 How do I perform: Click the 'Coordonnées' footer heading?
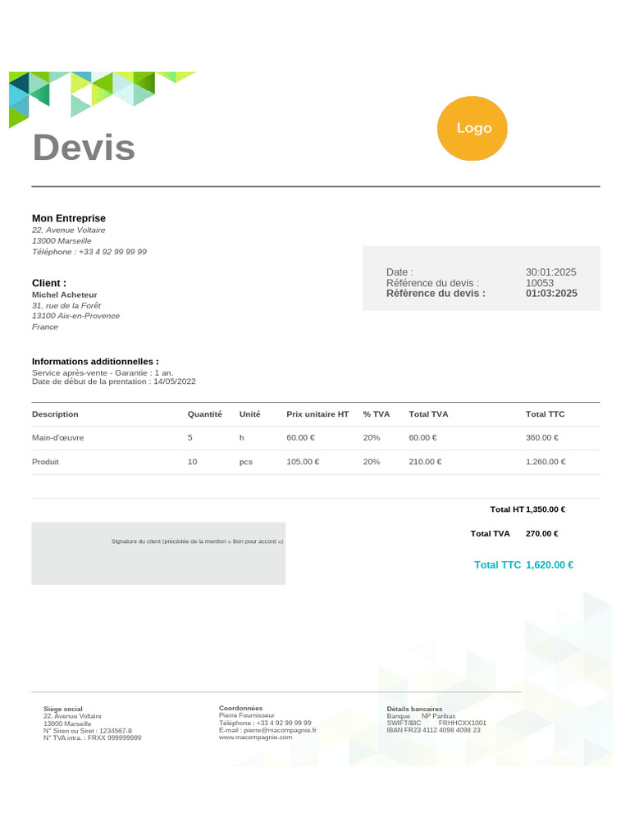click(240, 708)
